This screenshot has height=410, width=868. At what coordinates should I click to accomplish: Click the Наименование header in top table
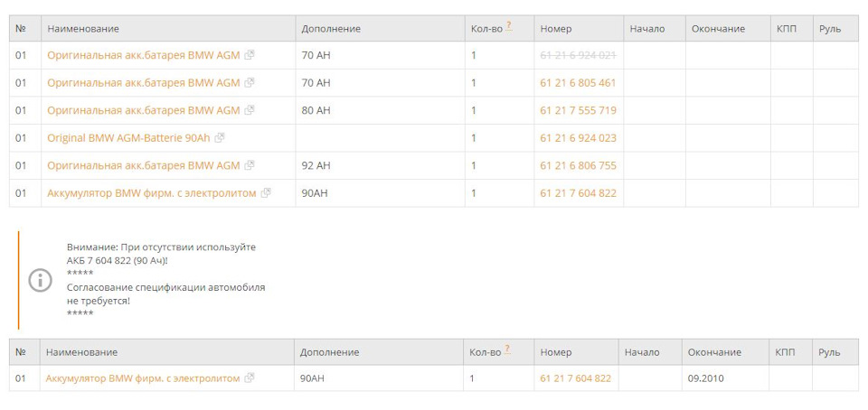pos(83,29)
